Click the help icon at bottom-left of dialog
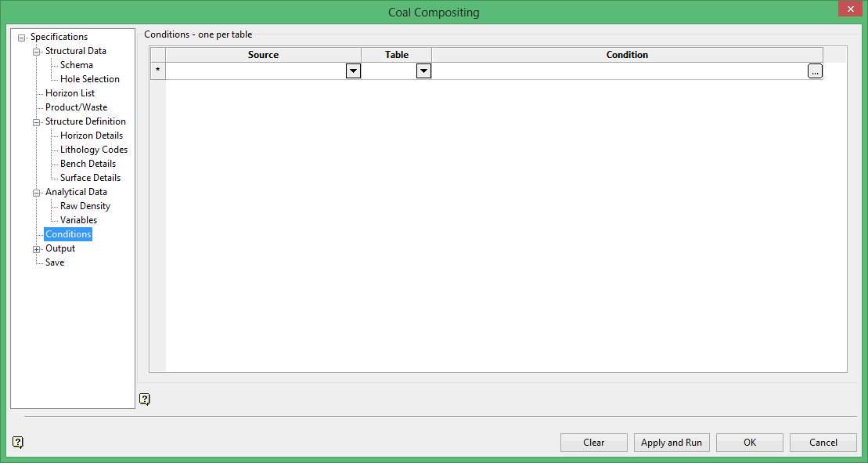This screenshot has height=463, width=868. 18,442
